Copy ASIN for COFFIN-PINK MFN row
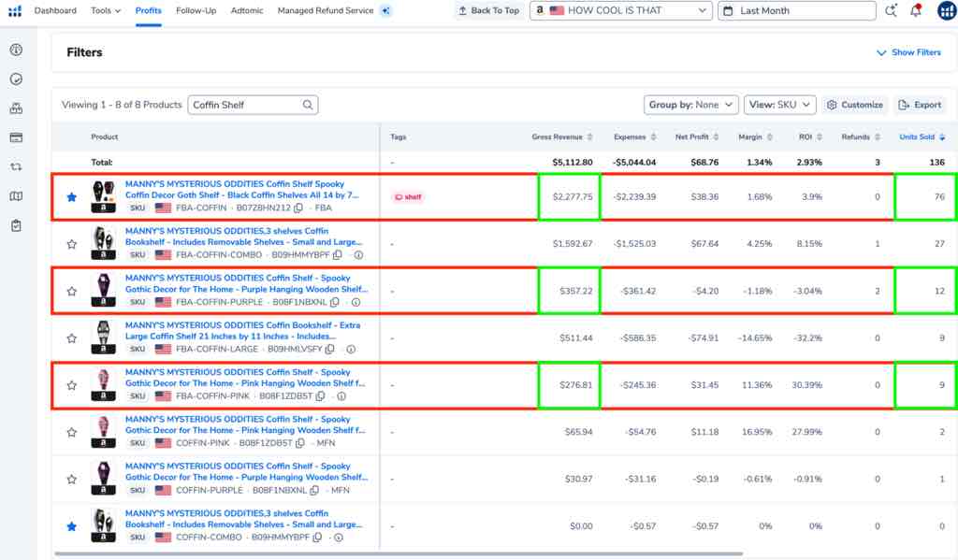This screenshot has height=560, width=958. pos(300,443)
